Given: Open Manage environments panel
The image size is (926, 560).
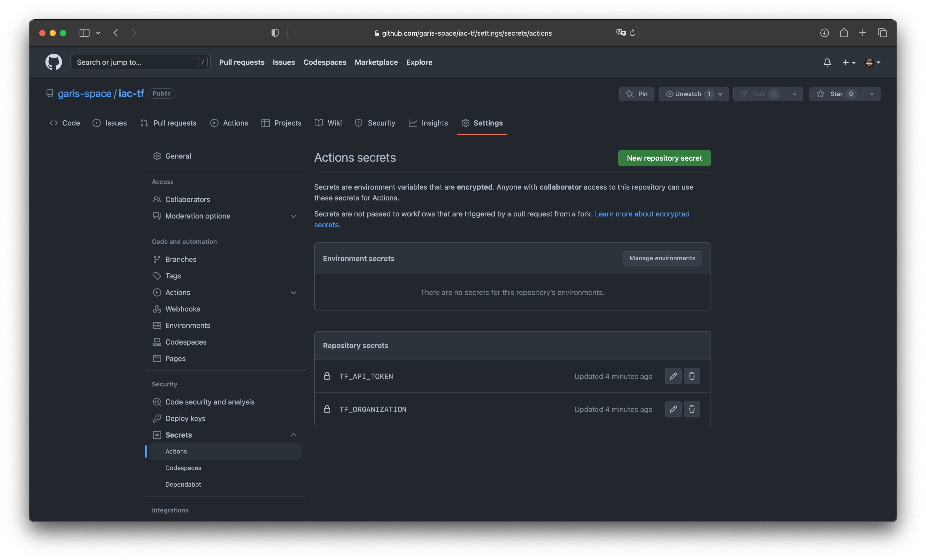Looking at the screenshot, I should (x=662, y=258).
